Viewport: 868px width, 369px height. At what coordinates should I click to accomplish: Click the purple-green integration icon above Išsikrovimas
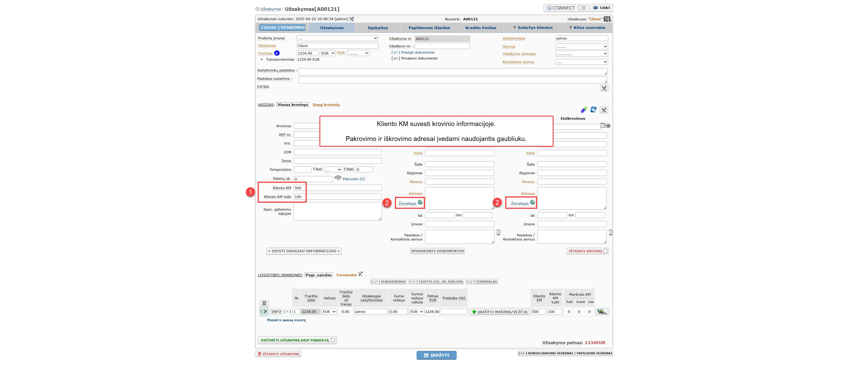pyautogui.click(x=584, y=110)
